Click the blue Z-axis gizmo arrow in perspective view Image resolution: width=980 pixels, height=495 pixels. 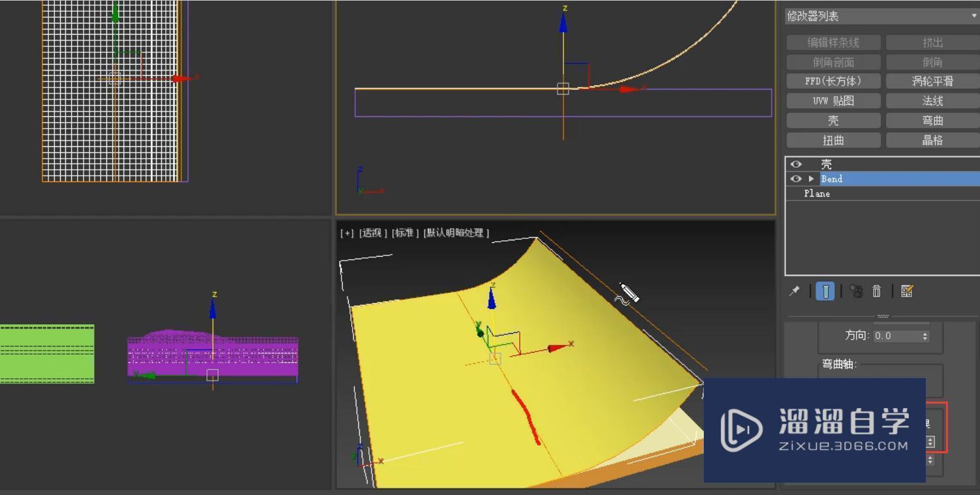tap(492, 298)
